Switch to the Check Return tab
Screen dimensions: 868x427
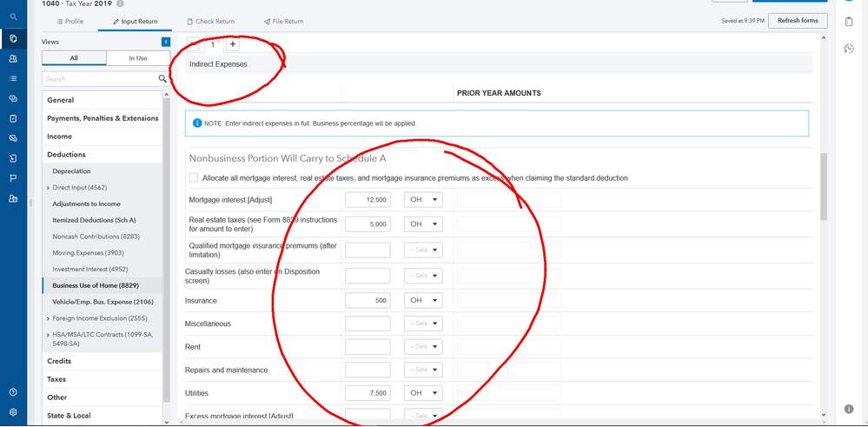click(211, 22)
